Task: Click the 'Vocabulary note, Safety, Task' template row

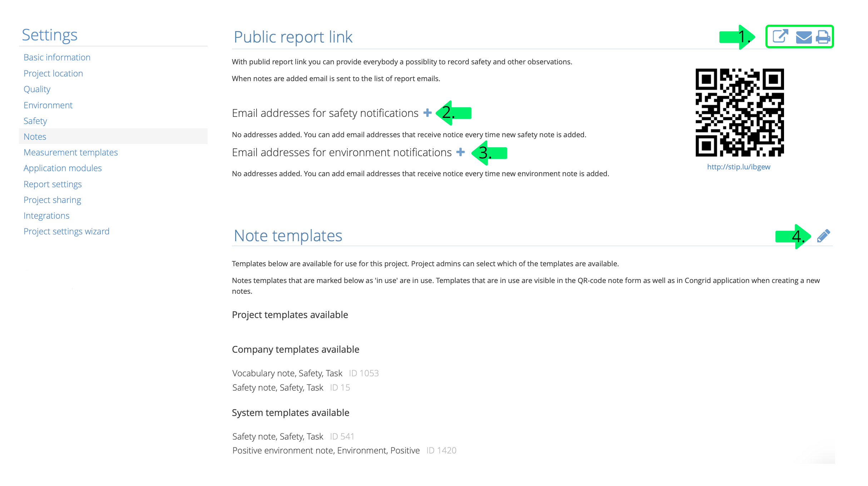Action: (x=306, y=373)
